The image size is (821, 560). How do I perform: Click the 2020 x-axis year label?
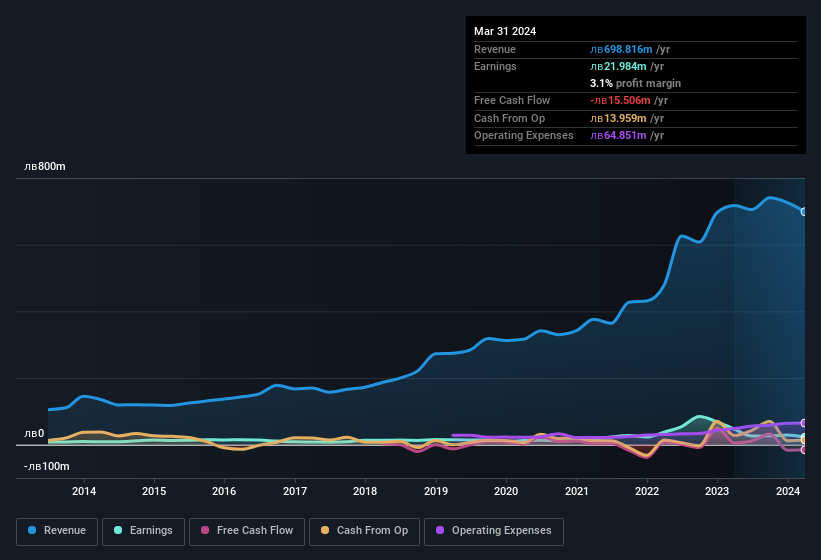point(506,491)
